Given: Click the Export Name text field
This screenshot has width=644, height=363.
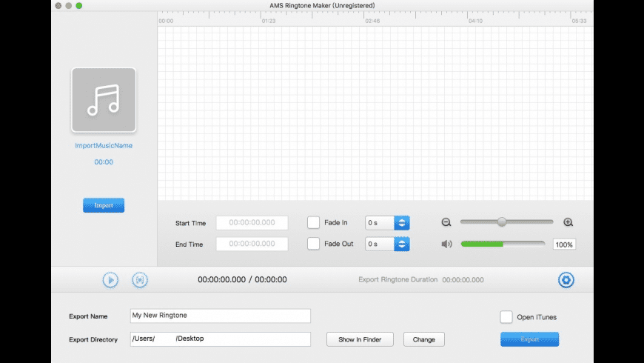Looking at the screenshot, I should (x=221, y=316).
